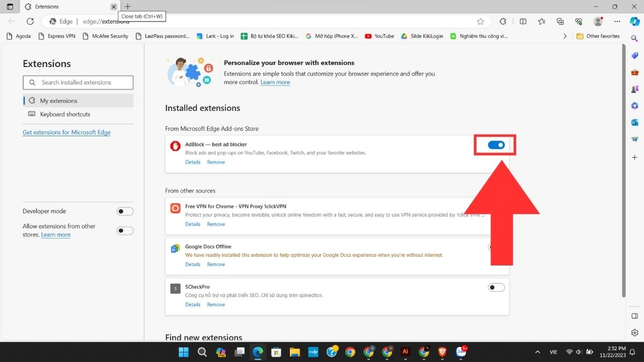Click the Edge profile avatar

point(598,21)
